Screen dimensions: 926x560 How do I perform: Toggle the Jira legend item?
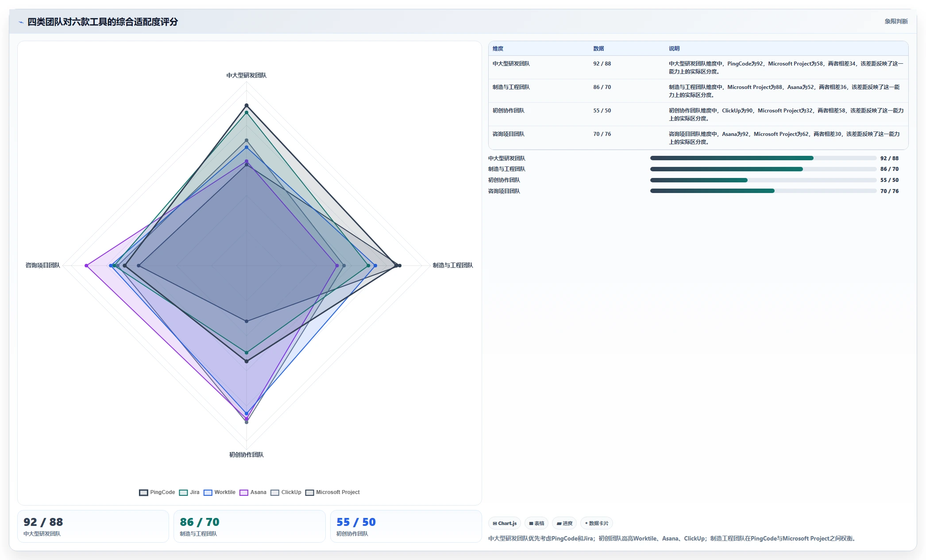[189, 492]
